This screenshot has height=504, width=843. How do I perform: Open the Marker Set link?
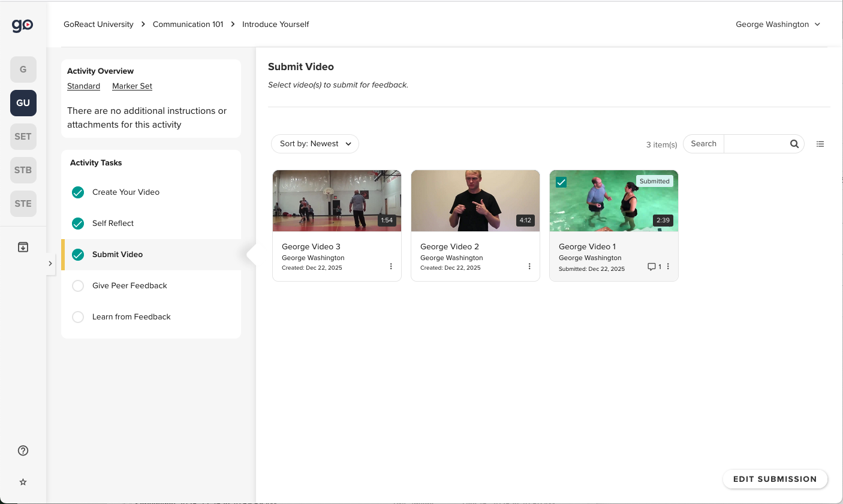pyautogui.click(x=132, y=86)
